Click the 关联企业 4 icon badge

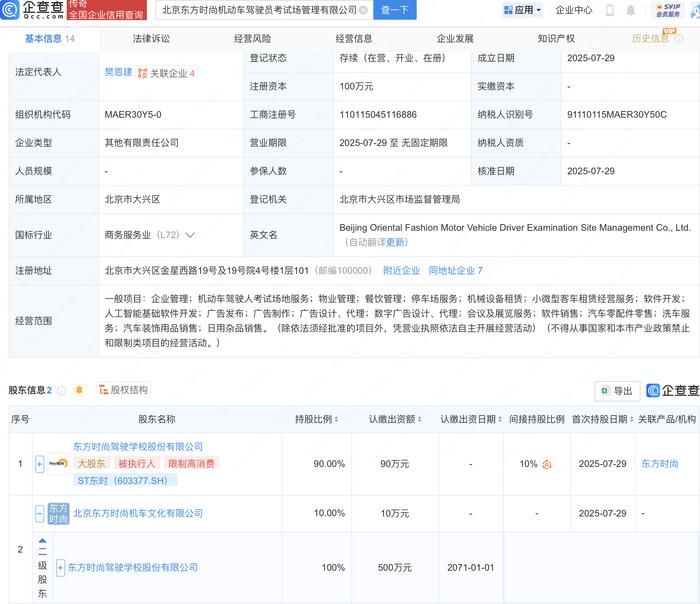pos(167,73)
